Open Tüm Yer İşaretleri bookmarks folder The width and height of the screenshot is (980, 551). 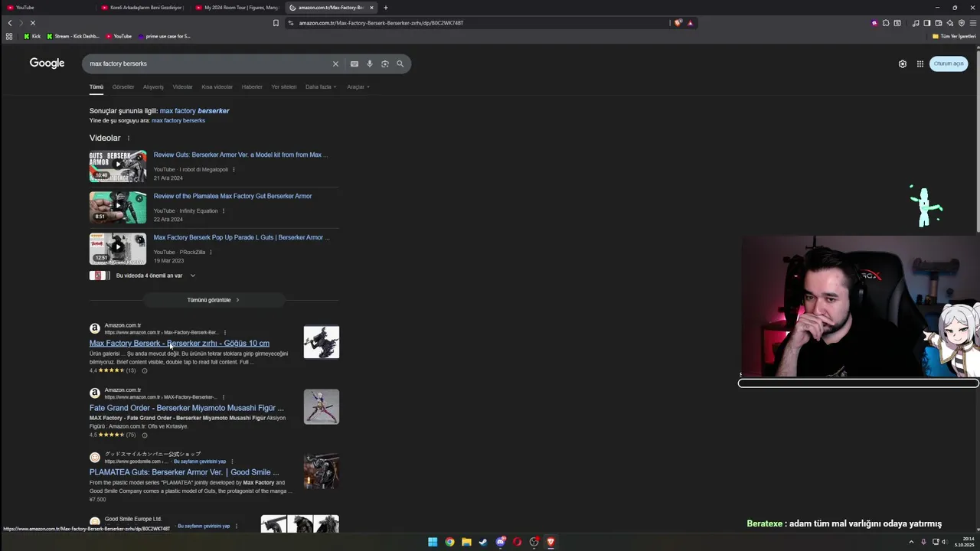click(954, 36)
